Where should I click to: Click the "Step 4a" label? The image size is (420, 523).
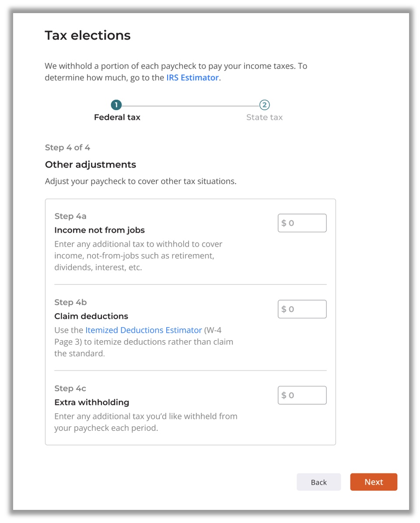[x=70, y=216]
